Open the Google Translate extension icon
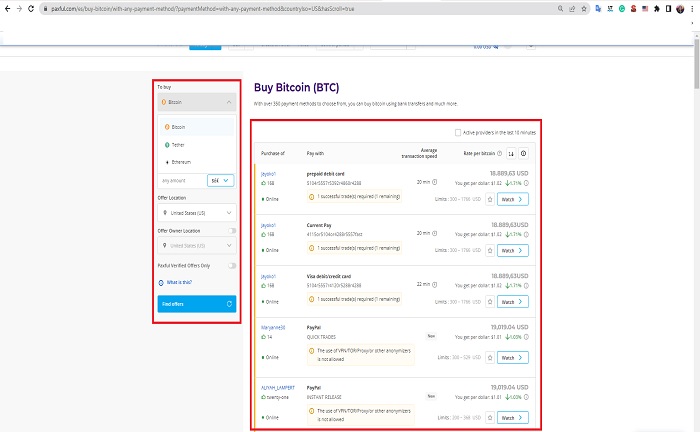The image size is (700, 432). tap(598, 8)
